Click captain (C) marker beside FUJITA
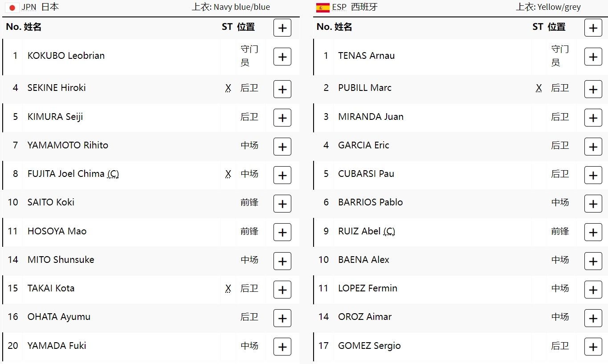The width and height of the screenshot is (608, 364). pyautogui.click(x=113, y=174)
